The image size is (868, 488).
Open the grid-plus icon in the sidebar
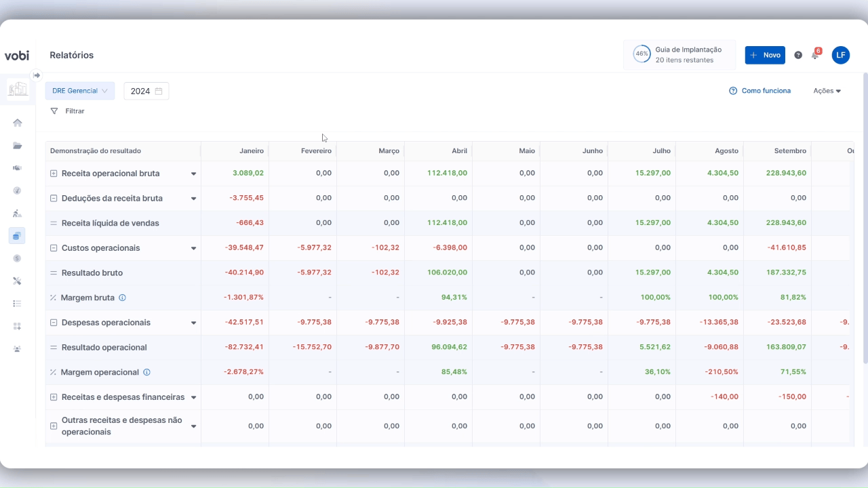point(18,326)
